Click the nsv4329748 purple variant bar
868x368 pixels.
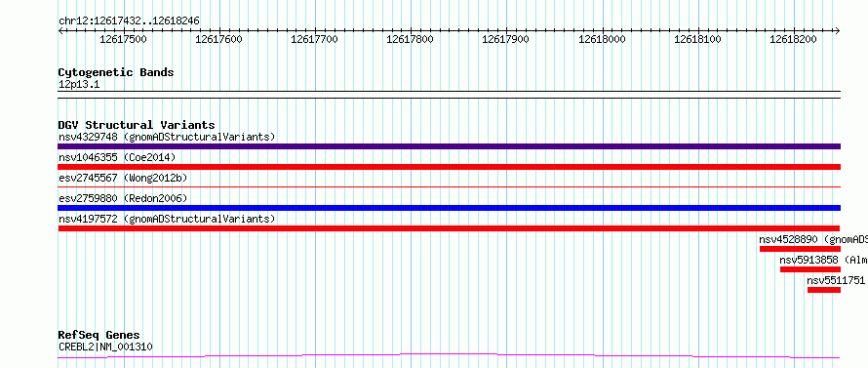449,146
